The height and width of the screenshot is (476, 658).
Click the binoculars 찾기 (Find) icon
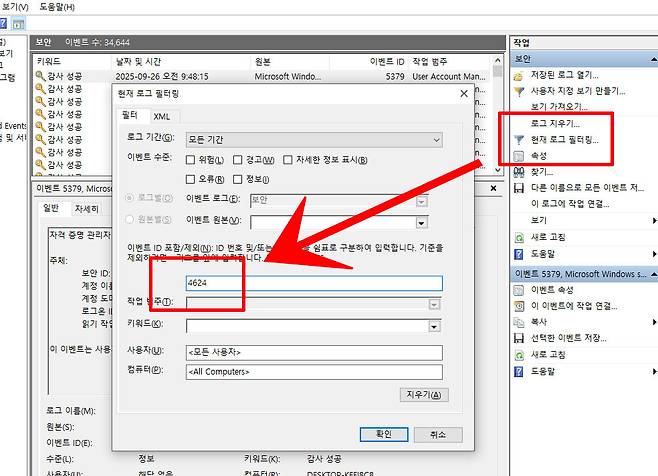click(x=518, y=172)
